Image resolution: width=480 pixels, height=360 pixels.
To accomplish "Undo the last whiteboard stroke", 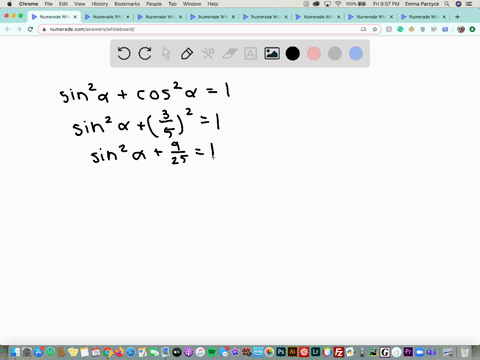I will coord(124,53).
